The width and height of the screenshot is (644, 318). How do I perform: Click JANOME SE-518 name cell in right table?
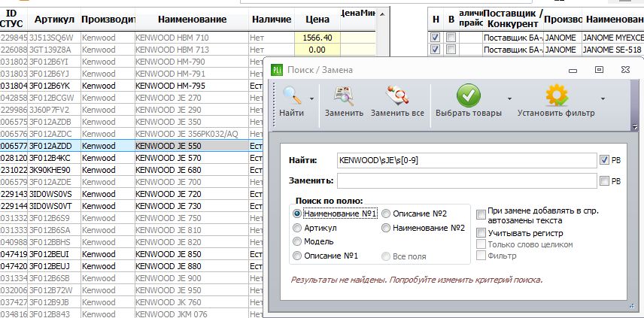click(x=613, y=50)
